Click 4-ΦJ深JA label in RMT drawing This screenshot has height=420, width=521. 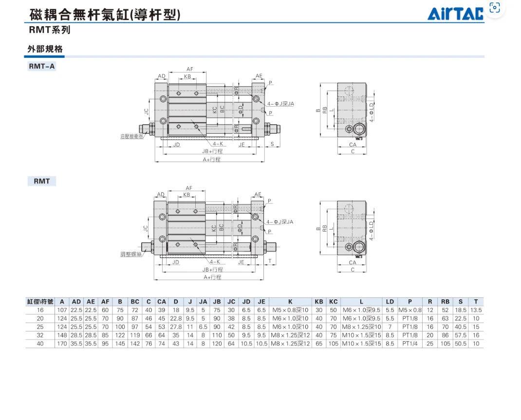point(280,222)
